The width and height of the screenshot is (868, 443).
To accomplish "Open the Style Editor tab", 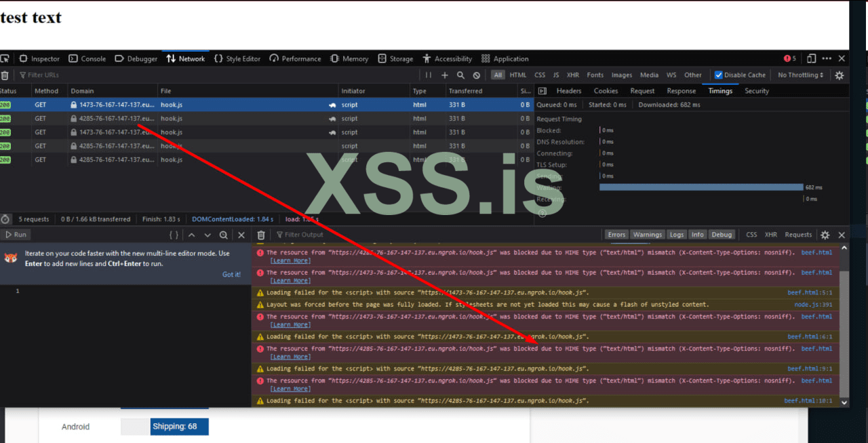I will point(237,59).
